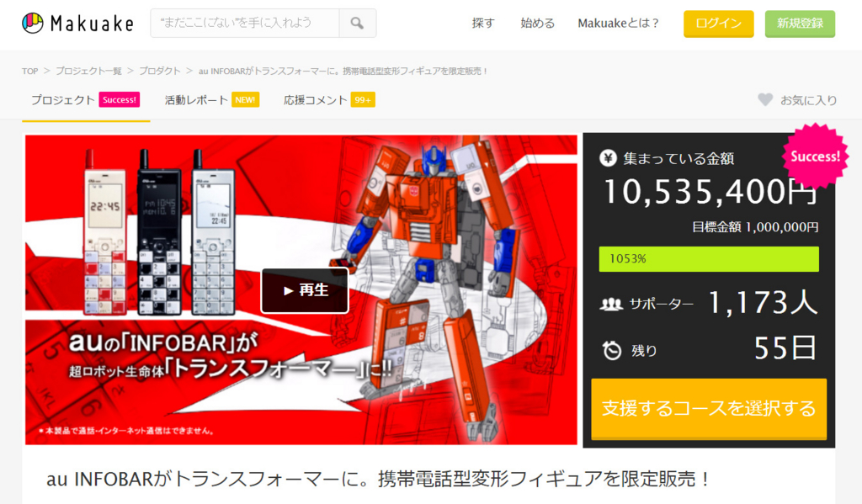Click the 目標金額 1,000,000円 text

click(755, 227)
